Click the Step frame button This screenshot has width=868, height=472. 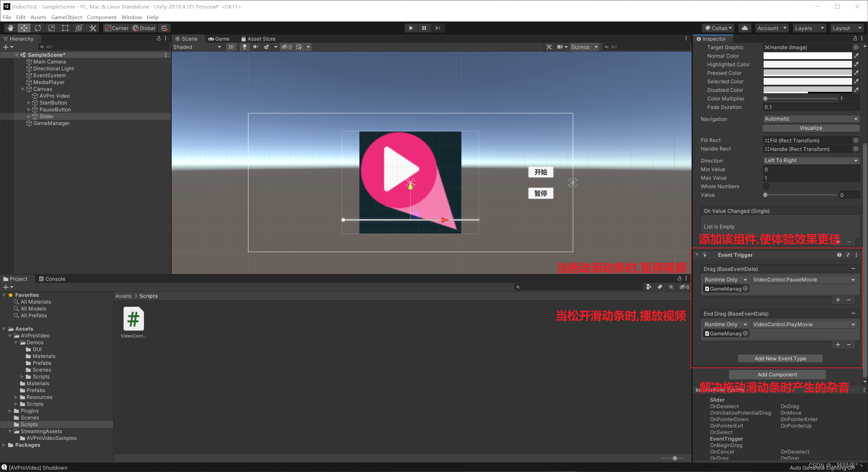438,28
